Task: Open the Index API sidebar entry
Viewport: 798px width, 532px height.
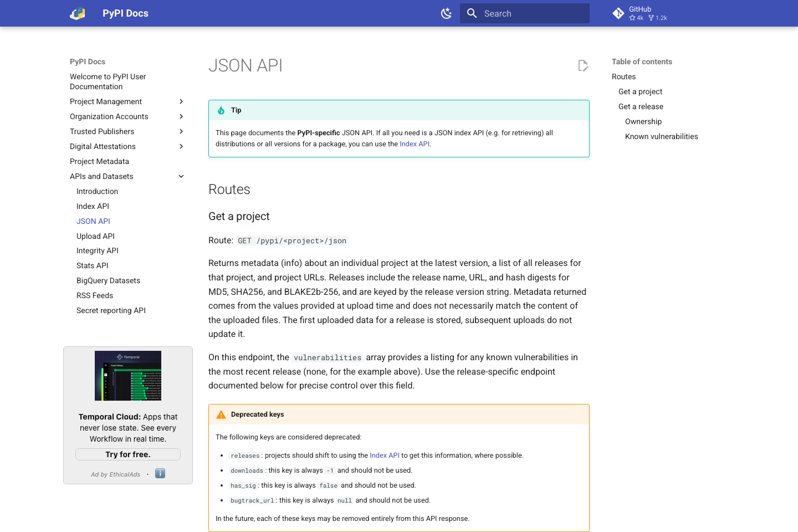Action: (93, 206)
